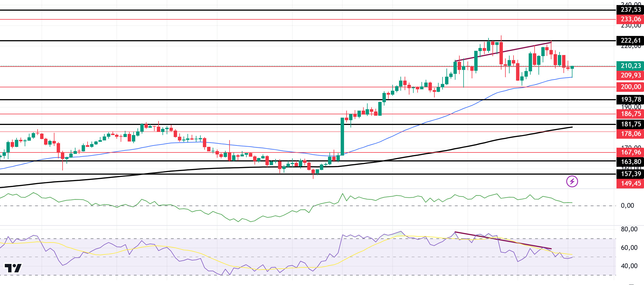This screenshot has height=285, width=644.
Task: Select the red 167,96 price label
Action: 630,152
